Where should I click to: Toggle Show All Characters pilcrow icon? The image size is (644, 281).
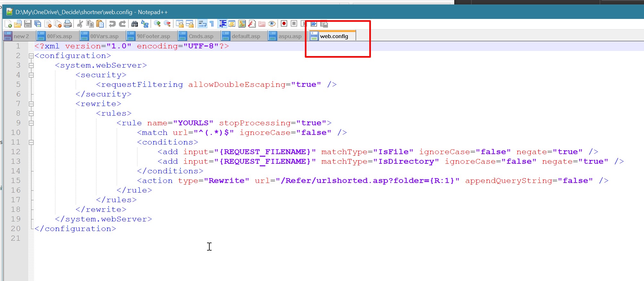[x=212, y=24]
